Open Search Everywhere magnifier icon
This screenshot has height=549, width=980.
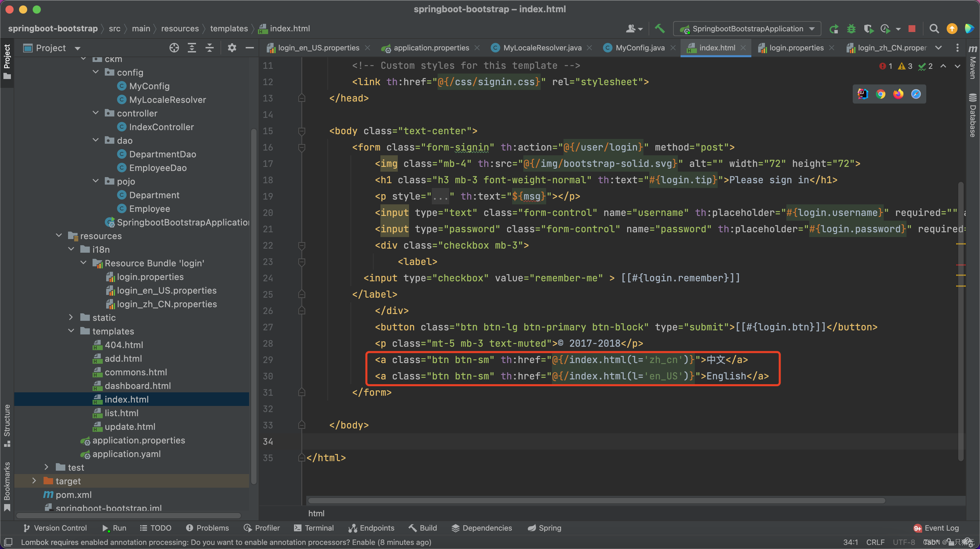click(934, 29)
